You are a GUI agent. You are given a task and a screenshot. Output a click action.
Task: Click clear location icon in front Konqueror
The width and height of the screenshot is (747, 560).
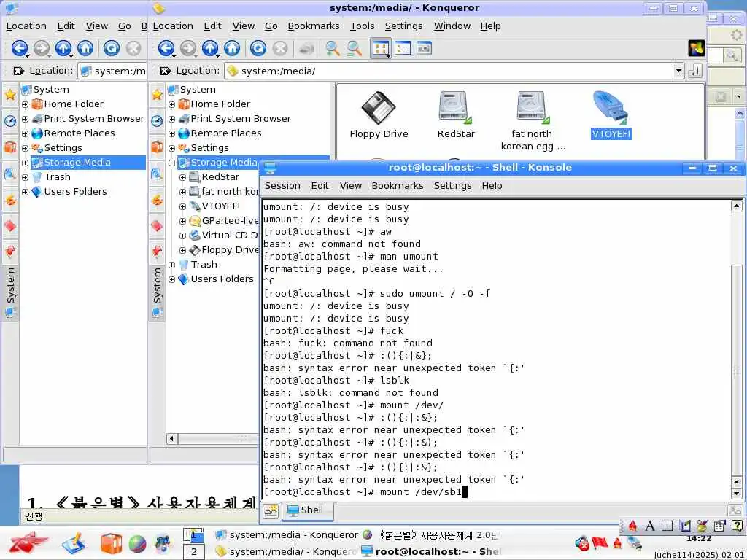click(x=166, y=71)
